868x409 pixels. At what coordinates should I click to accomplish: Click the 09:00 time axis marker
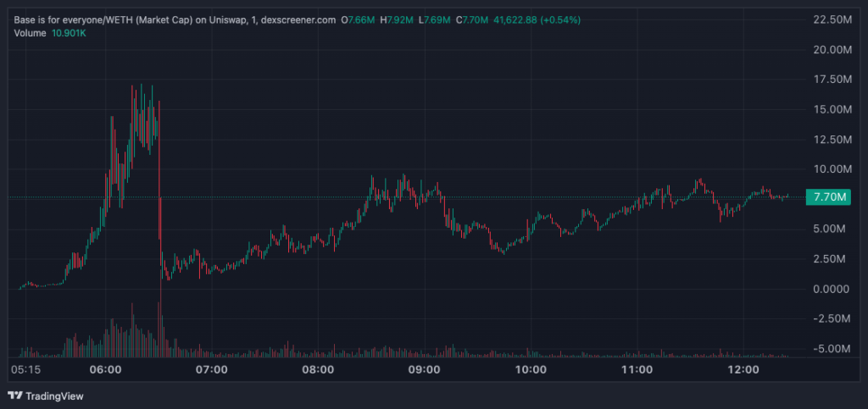[x=423, y=370]
